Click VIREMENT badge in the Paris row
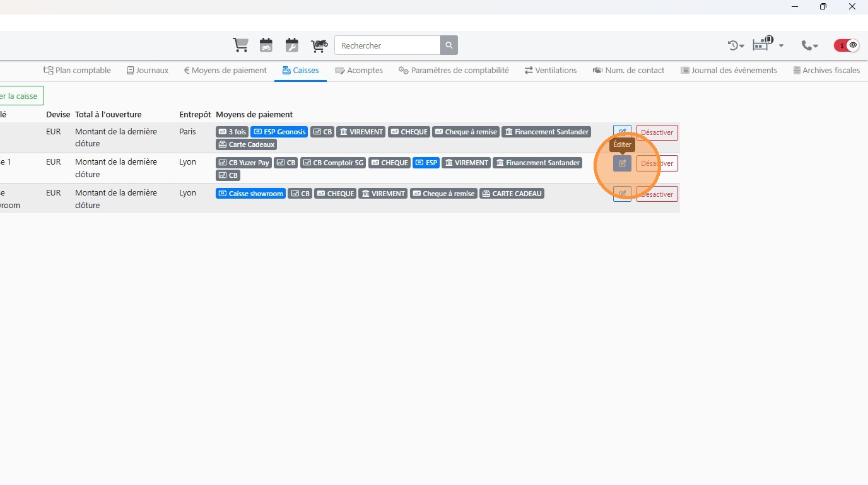The image size is (868, 485). pos(361,132)
